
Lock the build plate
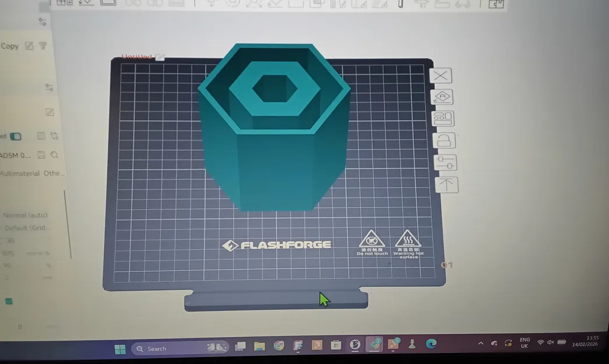coord(444,140)
